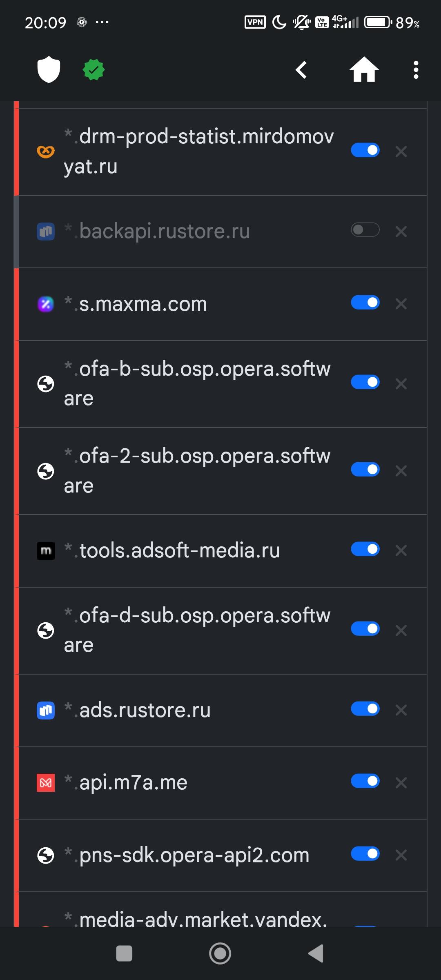Remove the drm-prod-statist.mirdomovyat.ru rule
441x980 pixels.
tap(401, 151)
